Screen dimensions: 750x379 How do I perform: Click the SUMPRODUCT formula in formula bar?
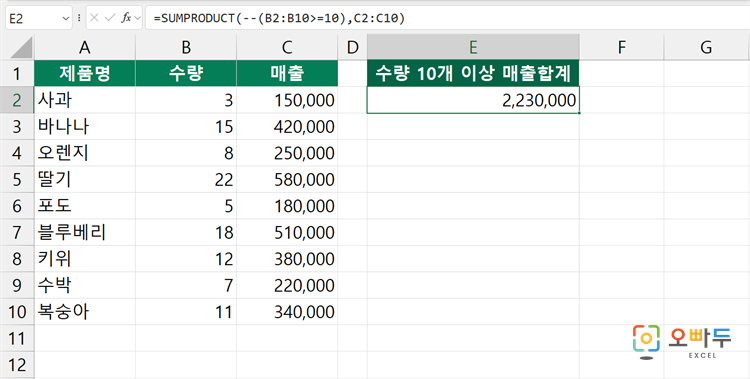tap(279, 18)
